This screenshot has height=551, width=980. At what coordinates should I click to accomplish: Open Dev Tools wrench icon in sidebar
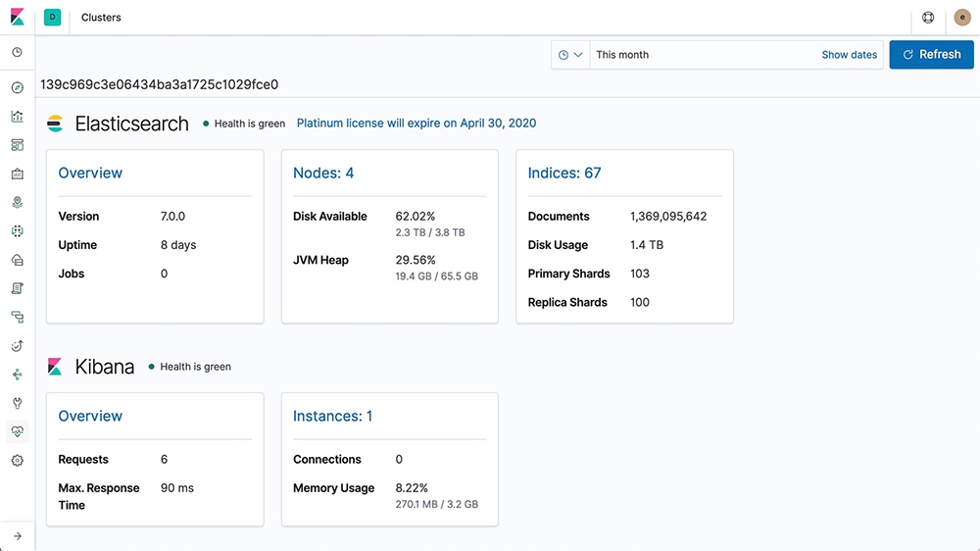(x=18, y=403)
